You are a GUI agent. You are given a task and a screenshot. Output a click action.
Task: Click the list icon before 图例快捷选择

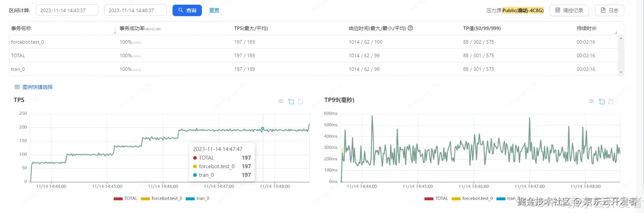17,87
